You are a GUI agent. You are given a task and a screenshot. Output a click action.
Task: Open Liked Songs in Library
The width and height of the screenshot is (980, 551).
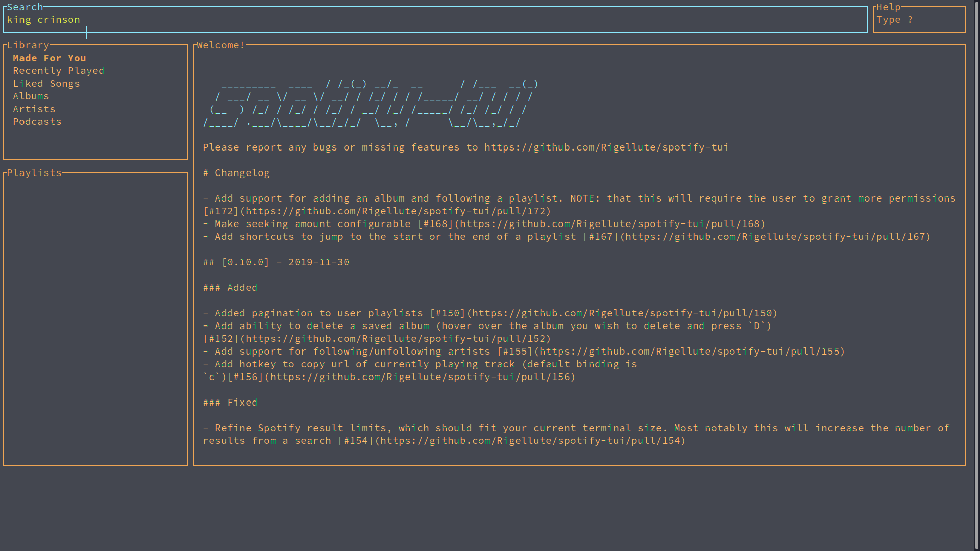coord(46,84)
